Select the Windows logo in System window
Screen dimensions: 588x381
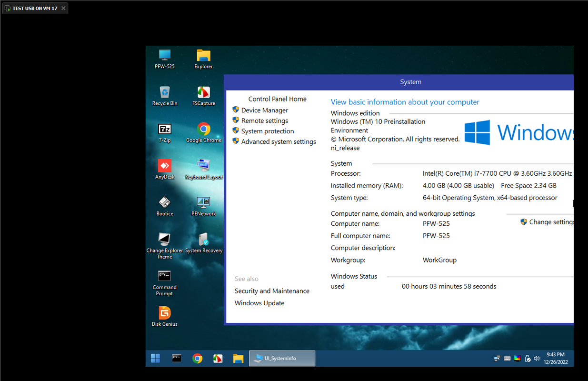478,132
